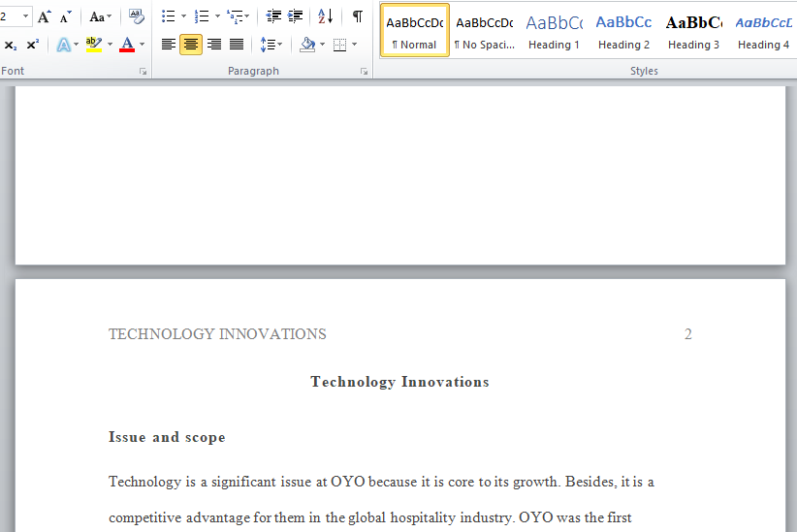The image size is (797, 532).
Task: Apply yellow Text Highlight Color
Action: [x=94, y=45]
